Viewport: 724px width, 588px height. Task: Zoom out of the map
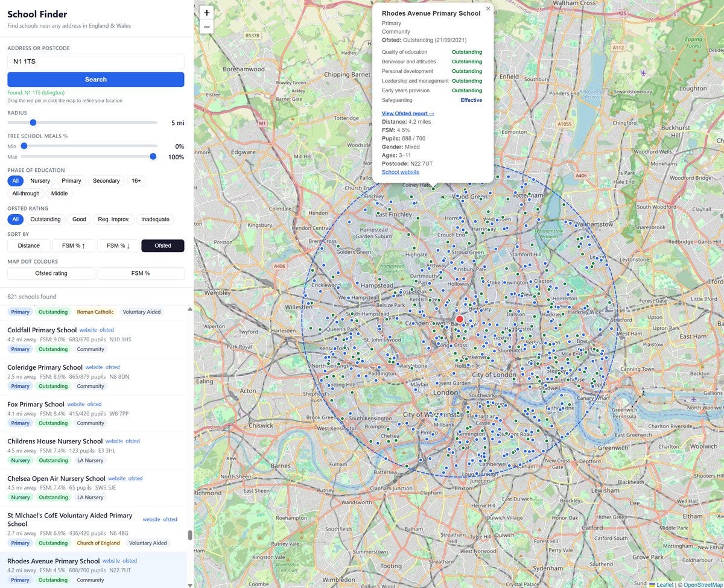[207, 27]
